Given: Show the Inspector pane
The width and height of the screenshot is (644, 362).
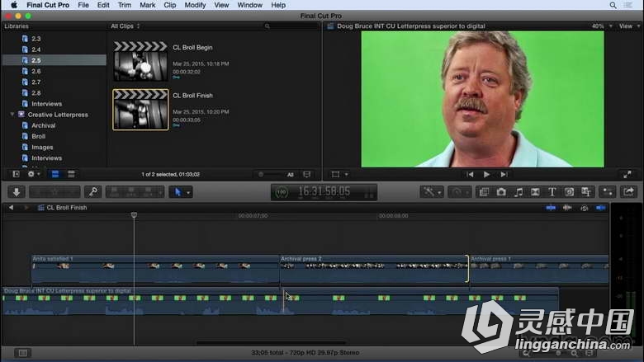Looking at the screenshot, I should [607, 192].
